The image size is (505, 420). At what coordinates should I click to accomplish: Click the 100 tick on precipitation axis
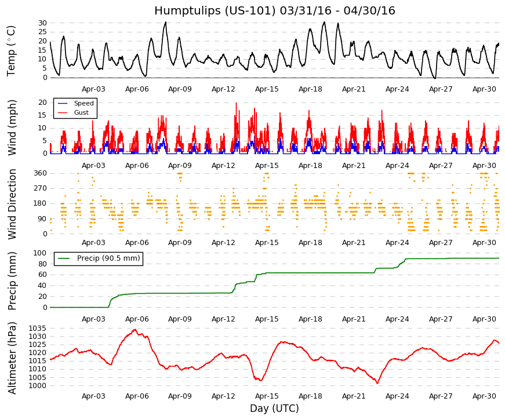(x=40, y=253)
